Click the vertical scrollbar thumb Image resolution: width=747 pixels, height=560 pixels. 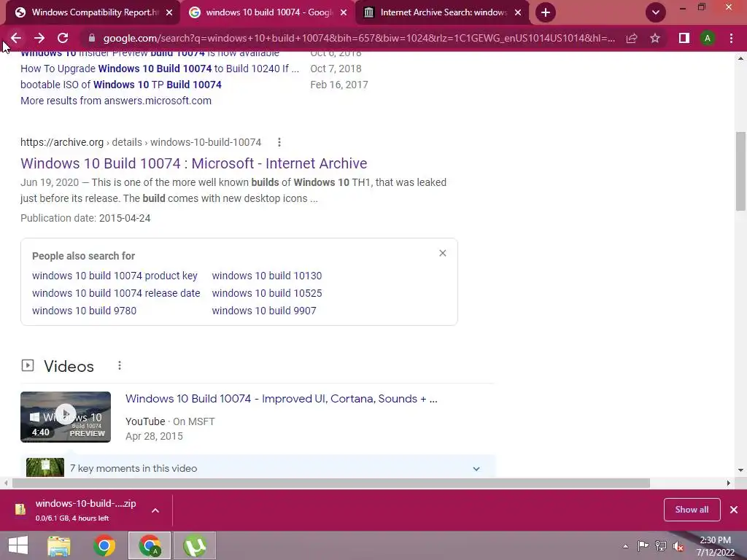[x=741, y=171]
